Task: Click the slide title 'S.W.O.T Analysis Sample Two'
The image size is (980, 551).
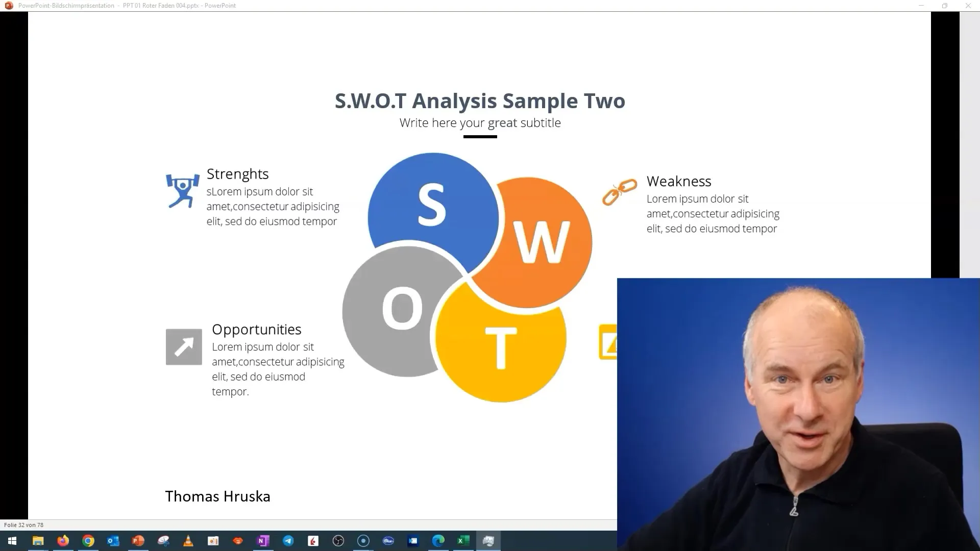Action: 480,100
